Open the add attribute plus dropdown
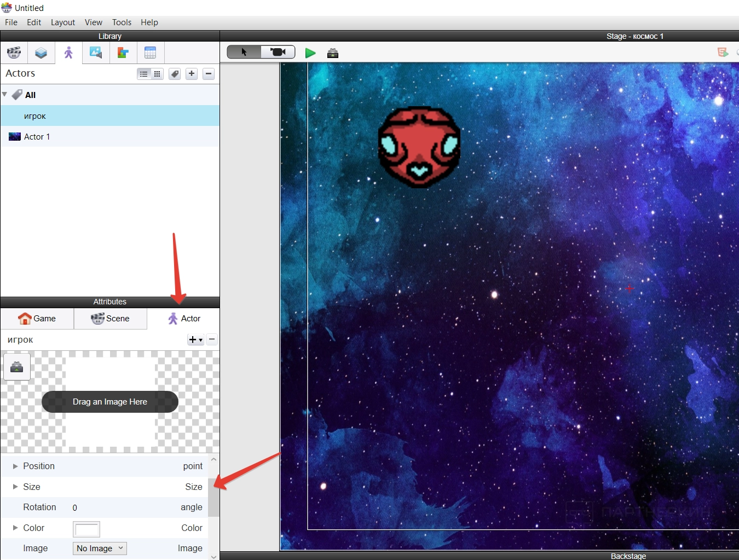This screenshot has height=560, width=739. [x=195, y=340]
